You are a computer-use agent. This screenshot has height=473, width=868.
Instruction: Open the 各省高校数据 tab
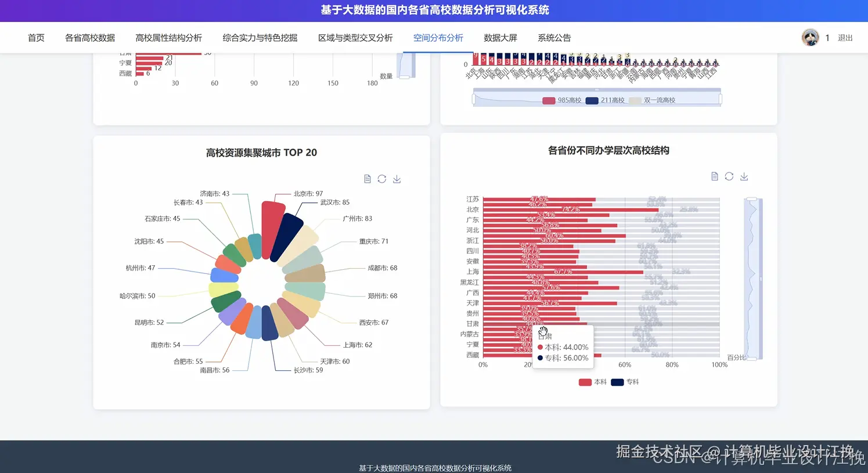tap(90, 38)
